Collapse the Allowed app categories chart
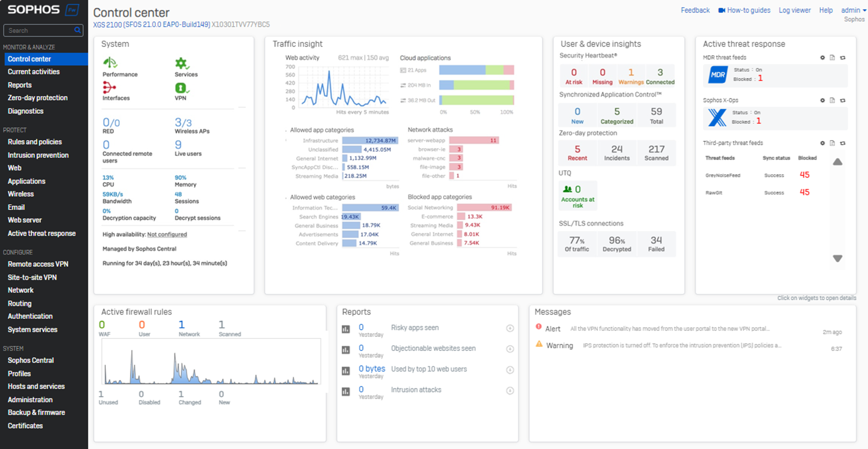Image resolution: width=868 pixels, height=449 pixels. click(285, 130)
